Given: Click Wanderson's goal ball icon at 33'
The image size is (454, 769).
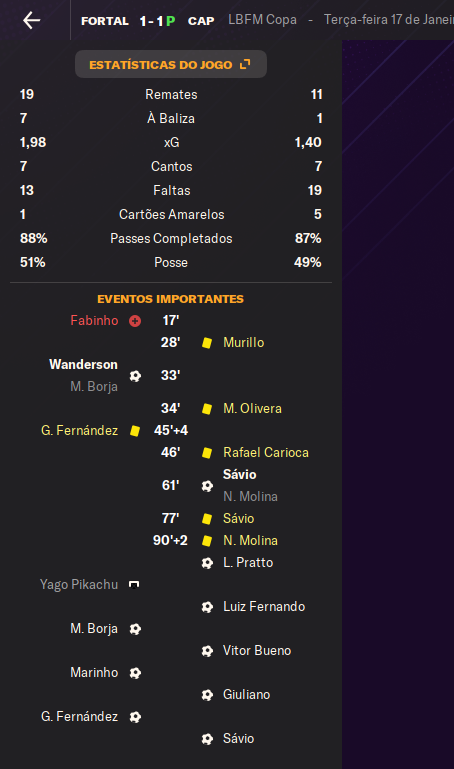Looking at the screenshot, I should pos(135,376).
